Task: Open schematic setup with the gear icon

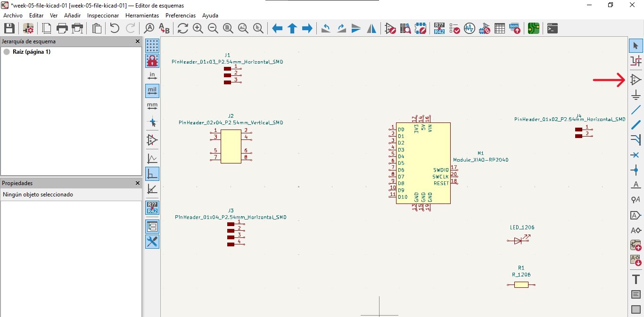Action: click(x=28, y=28)
